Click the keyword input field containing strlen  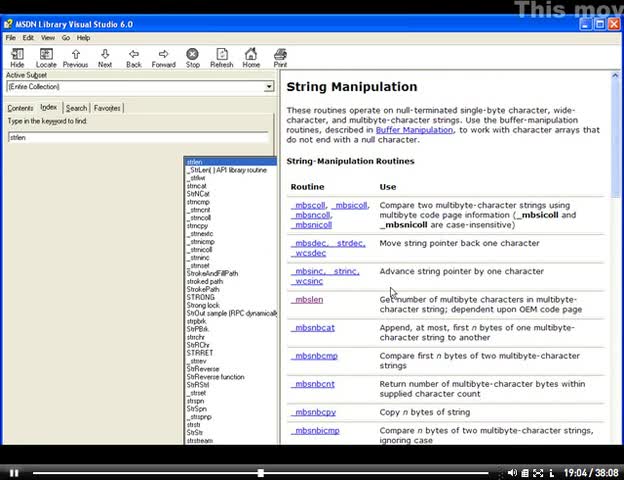click(x=138, y=137)
